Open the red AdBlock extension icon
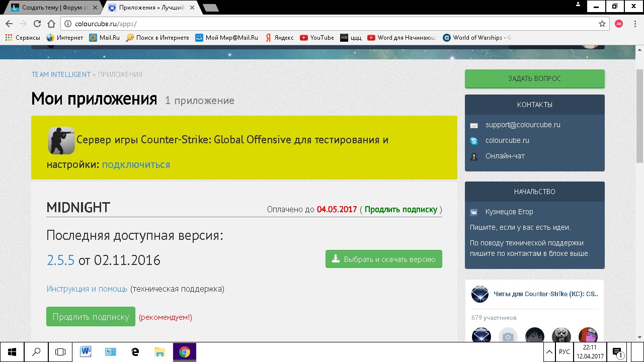 (x=619, y=24)
